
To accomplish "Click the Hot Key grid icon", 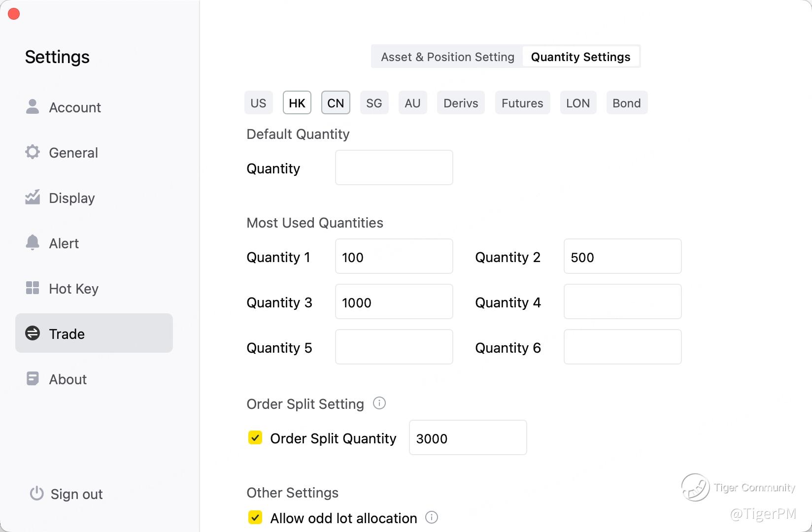I will [x=33, y=288].
